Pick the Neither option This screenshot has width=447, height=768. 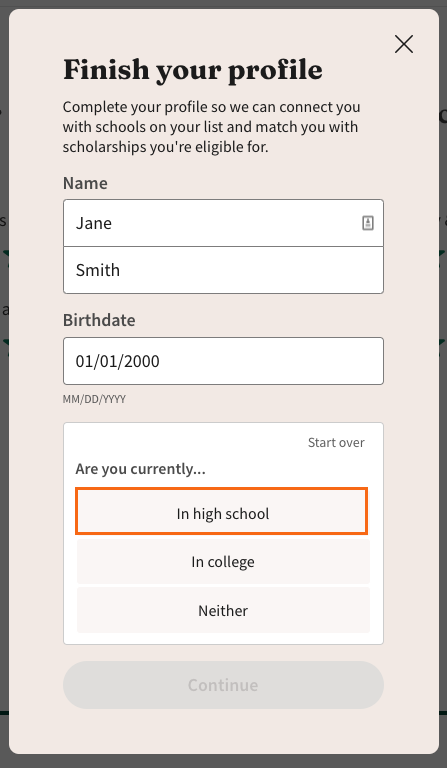click(223, 610)
